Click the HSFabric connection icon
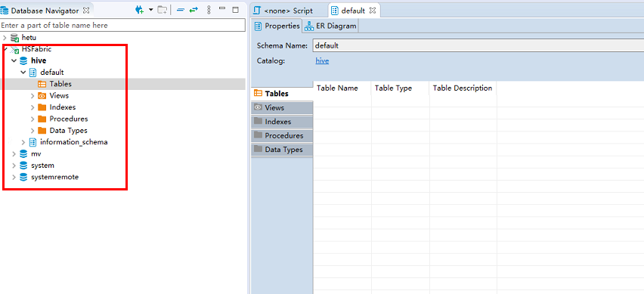 coord(14,50)
